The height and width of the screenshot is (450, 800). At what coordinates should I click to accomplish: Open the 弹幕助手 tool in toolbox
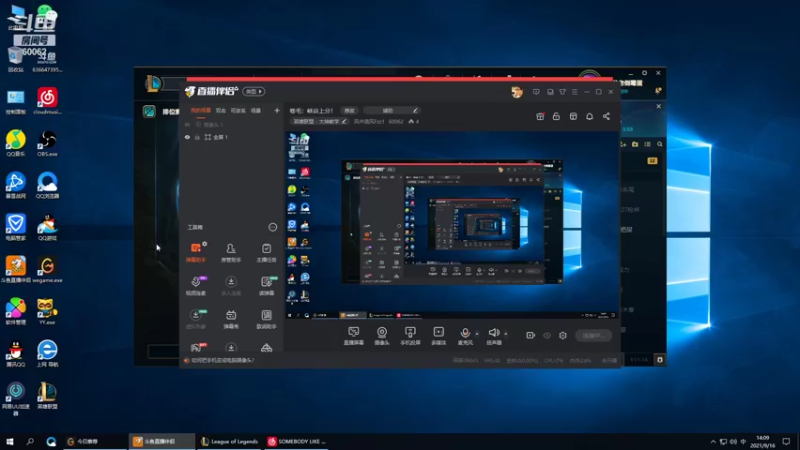coord(195,253)
